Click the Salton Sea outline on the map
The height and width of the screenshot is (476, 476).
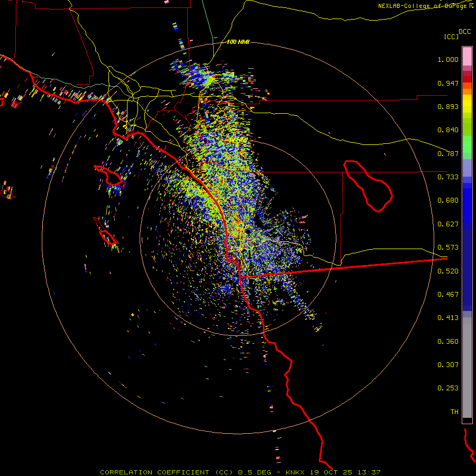(368, 186)
